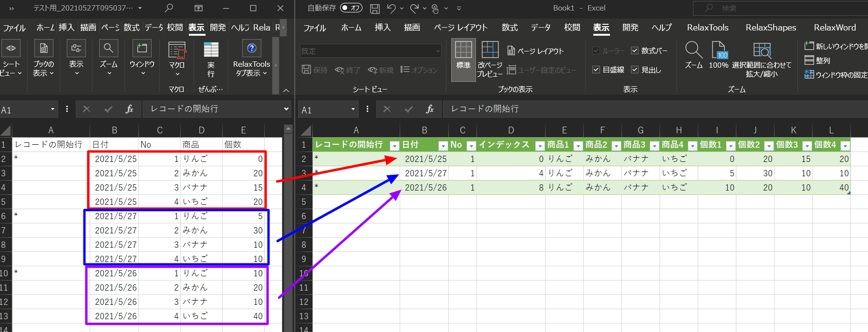
Task: Click the Save icon in title bar
Action: [x=375, y=8]
